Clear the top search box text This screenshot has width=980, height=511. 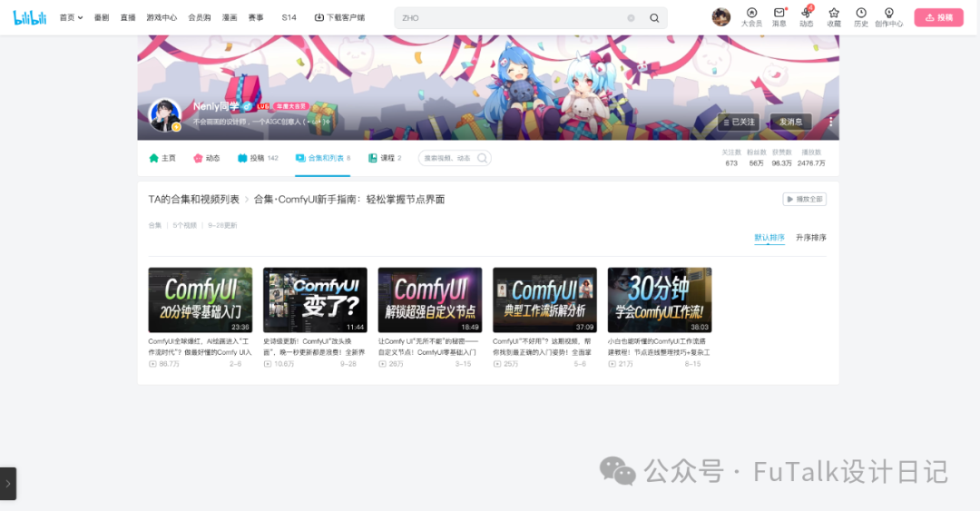(x=632, y=18)
